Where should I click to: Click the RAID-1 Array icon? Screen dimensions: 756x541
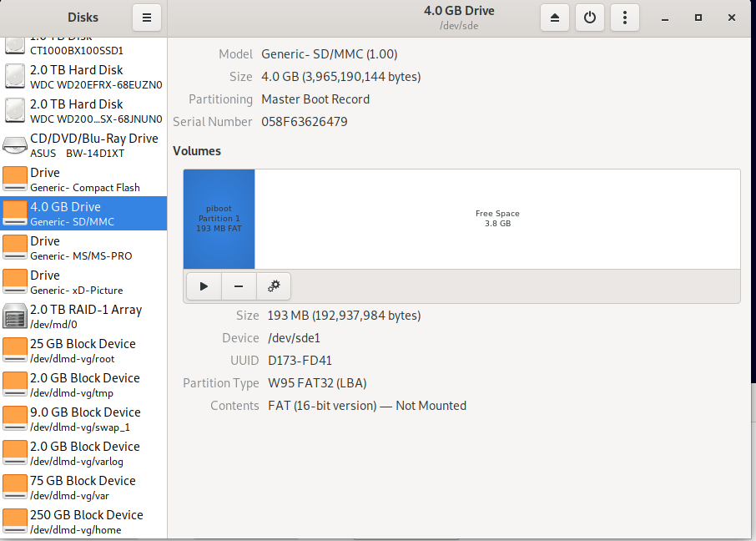coord(15,316)
